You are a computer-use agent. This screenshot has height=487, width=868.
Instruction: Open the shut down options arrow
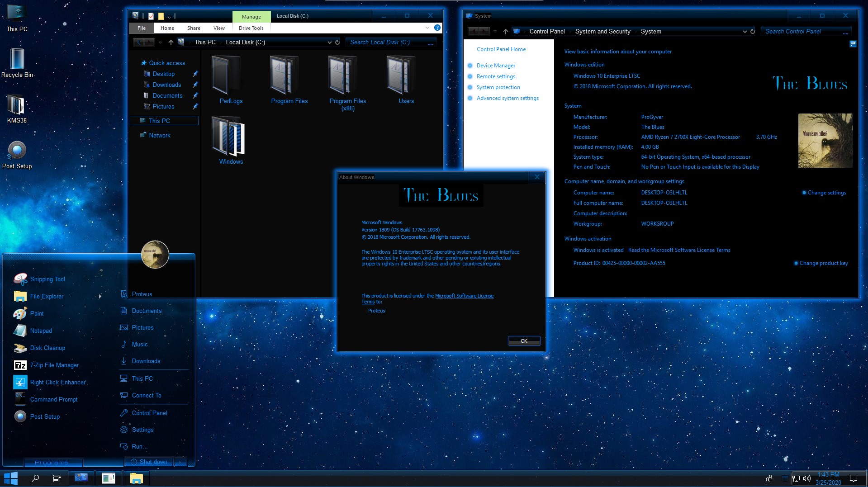180,462
